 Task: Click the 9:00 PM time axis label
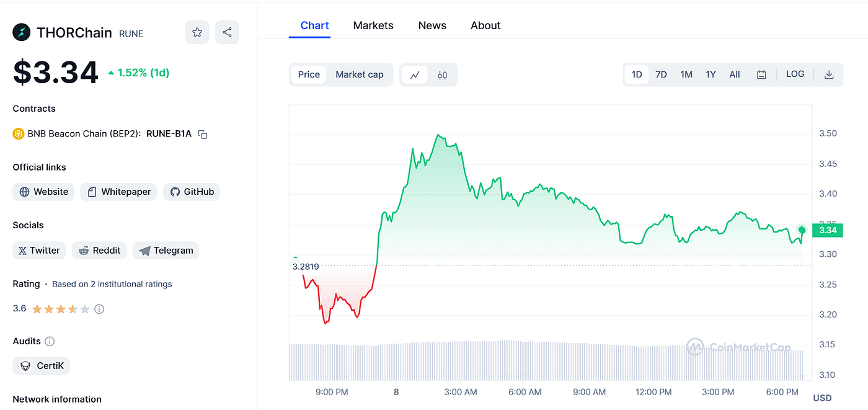332,392
